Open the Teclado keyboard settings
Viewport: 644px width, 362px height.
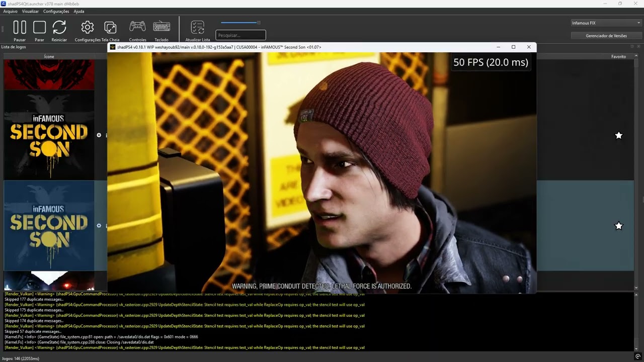coord(162,31)
